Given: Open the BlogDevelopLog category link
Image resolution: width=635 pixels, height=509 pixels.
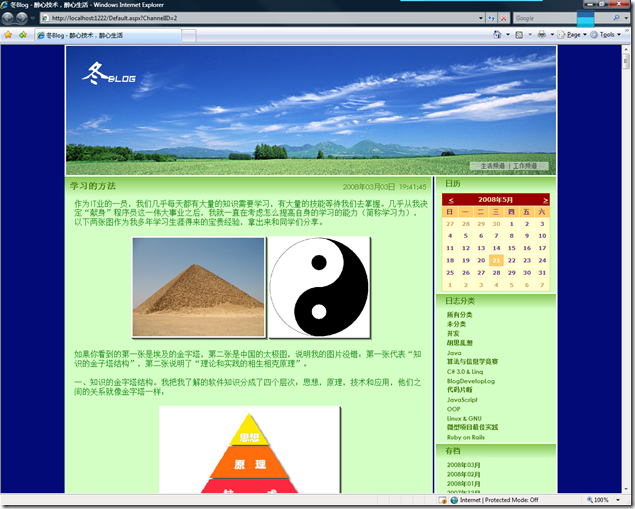Looking at the screenshot, I should [x=471, y=381].
